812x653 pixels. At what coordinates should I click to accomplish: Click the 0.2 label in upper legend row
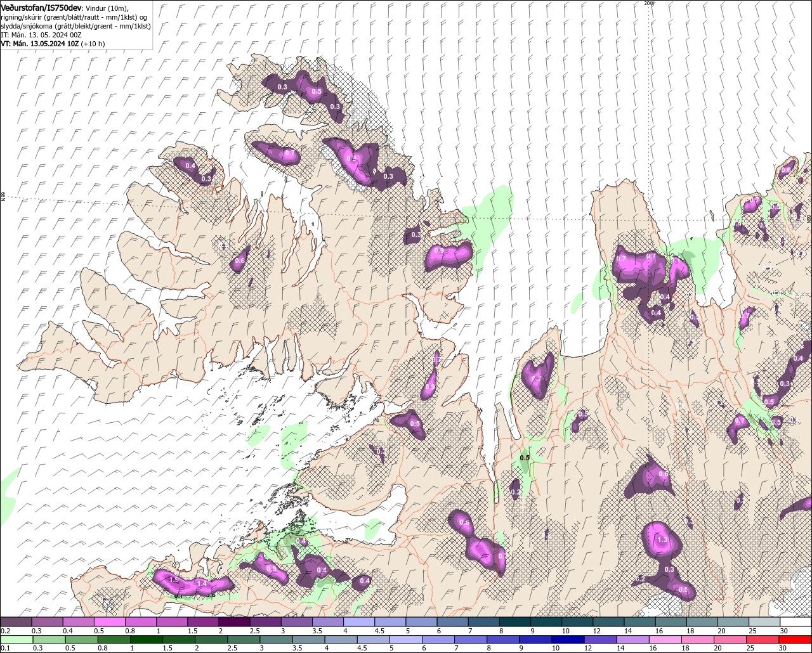point(5,631)
